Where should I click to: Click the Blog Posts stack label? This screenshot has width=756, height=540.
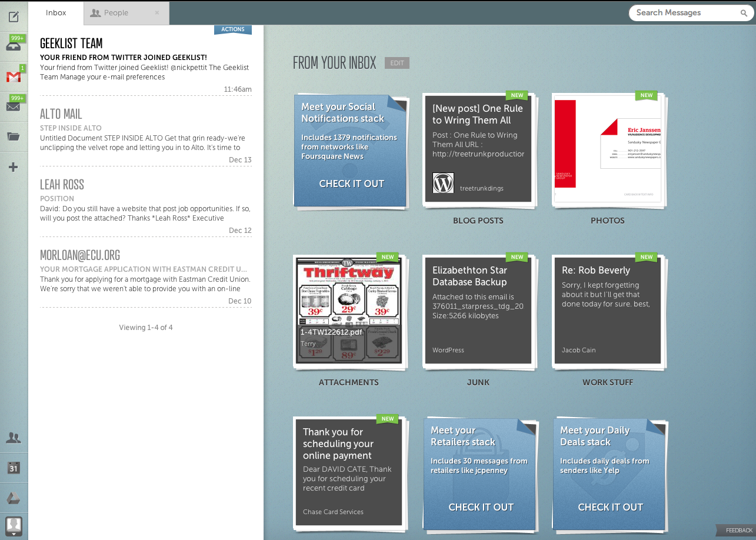click(x=478, y=221)
